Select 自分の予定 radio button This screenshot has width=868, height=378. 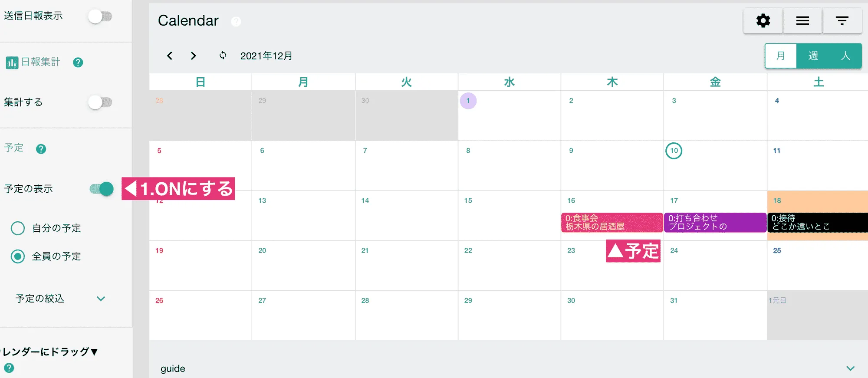pos(18,228)
